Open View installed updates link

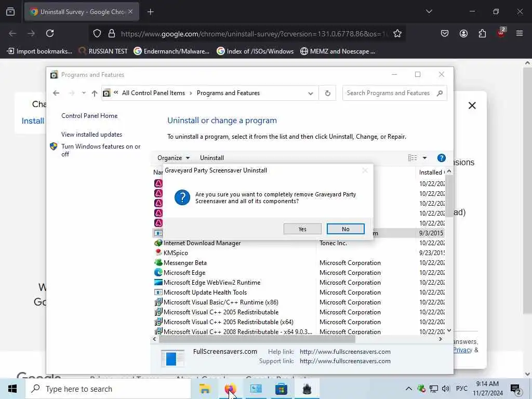[91, 135]
